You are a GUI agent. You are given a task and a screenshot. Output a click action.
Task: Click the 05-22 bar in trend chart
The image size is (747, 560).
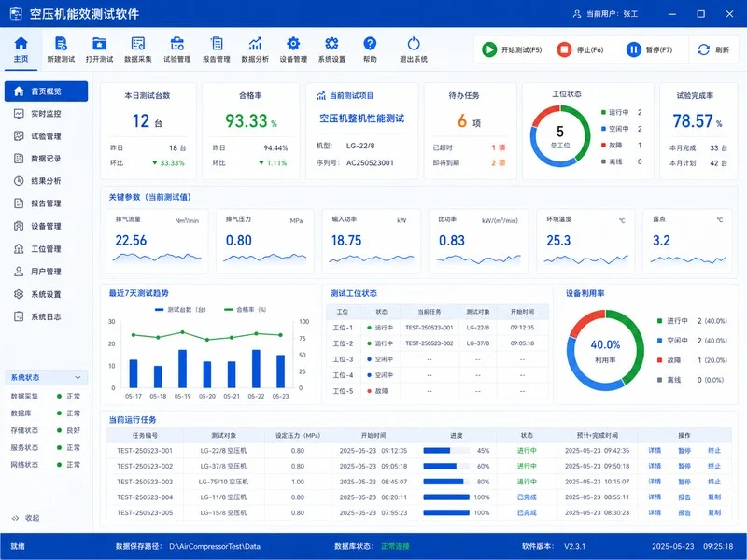[256, 369]
